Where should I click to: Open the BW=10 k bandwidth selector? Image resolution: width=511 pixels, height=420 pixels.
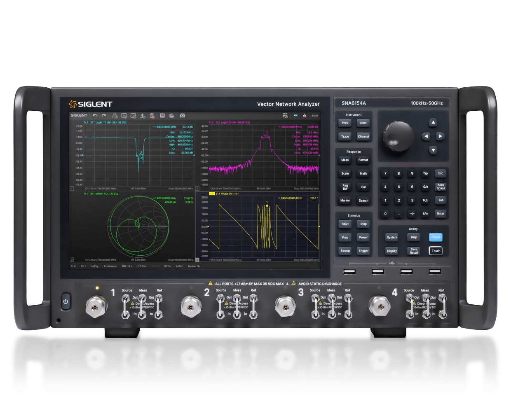click(x=127, y=266)
